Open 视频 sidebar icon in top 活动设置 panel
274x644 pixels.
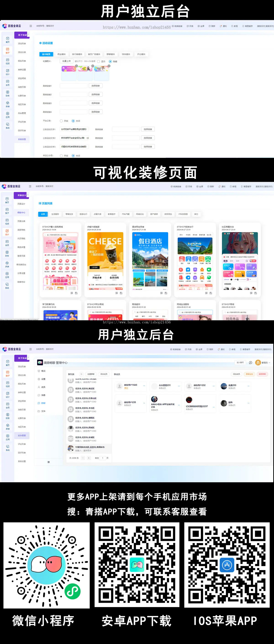pyautogui.click(x=8, y=61)
